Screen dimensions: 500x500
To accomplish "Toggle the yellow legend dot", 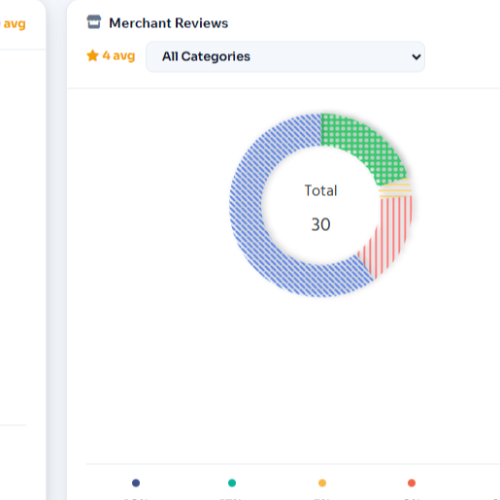I will (322, 483).
